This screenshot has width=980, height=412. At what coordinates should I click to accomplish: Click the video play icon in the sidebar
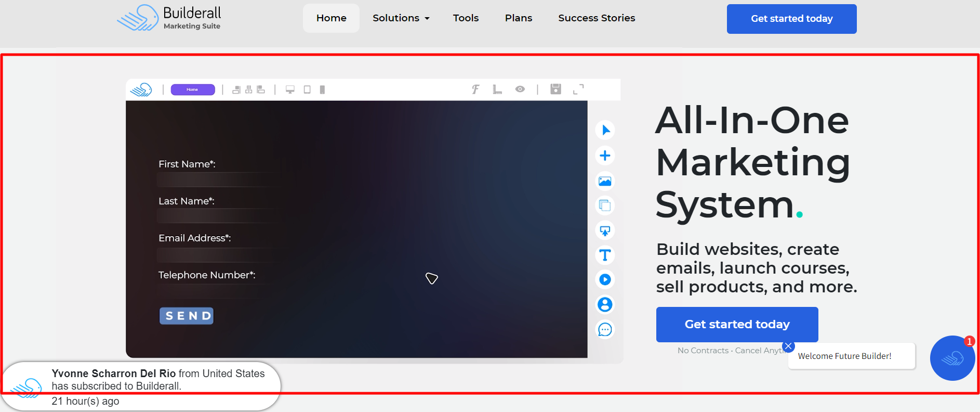(x=605, y=279)
